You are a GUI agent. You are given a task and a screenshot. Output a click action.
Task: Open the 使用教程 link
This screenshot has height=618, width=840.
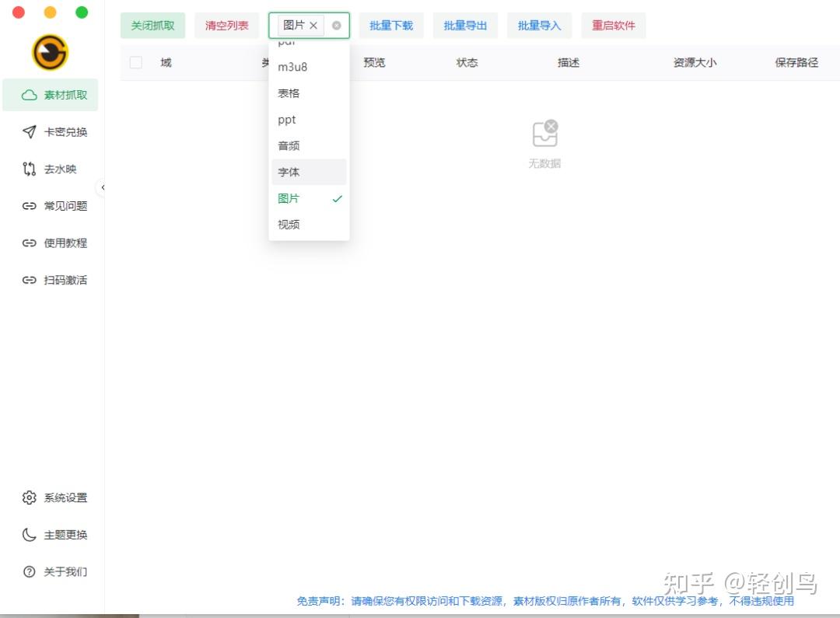pyautogui.click(x=51, y=243)
